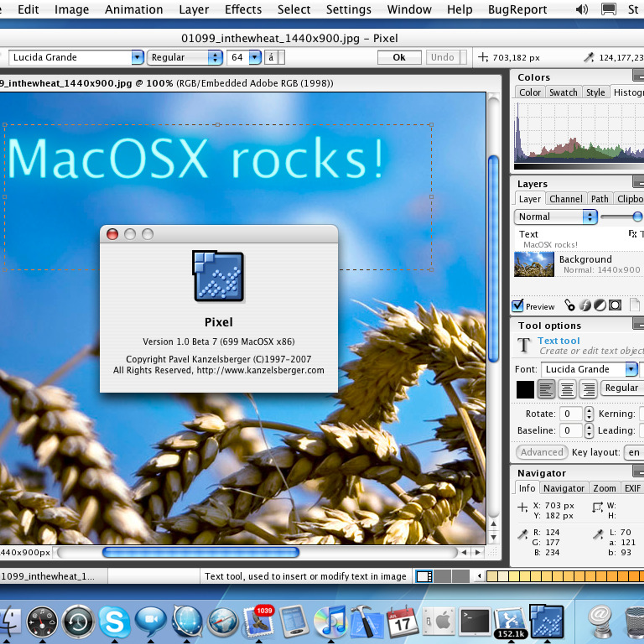The width and height of the screenshot is (644, 644).
Task: Click the eyedropper icon in top bar
Action: click(589, 58)
